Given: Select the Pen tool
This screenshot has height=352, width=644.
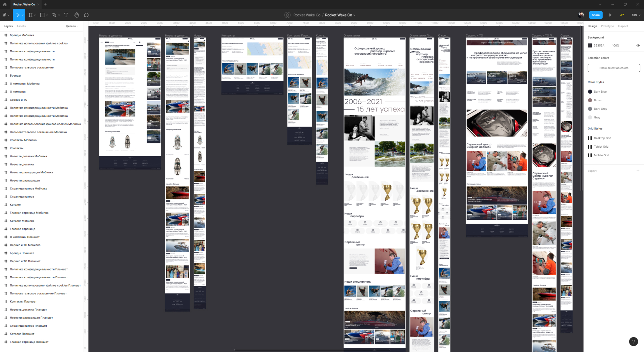Looking at the screenshot, I should tap(54, 15).
